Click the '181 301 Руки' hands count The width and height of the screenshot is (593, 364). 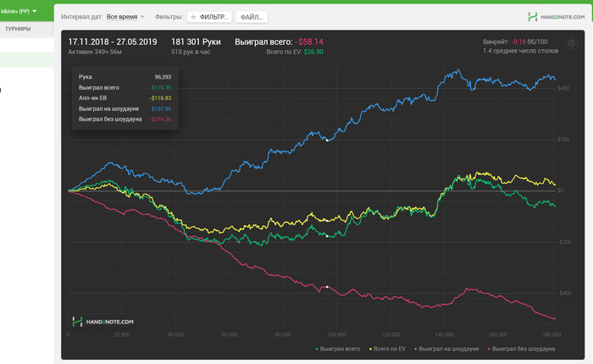pyautogui.click(x=196, y=42)
